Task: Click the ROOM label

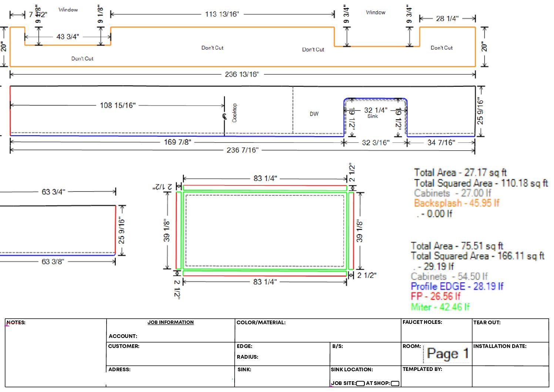Action: (x=412, y=346)
